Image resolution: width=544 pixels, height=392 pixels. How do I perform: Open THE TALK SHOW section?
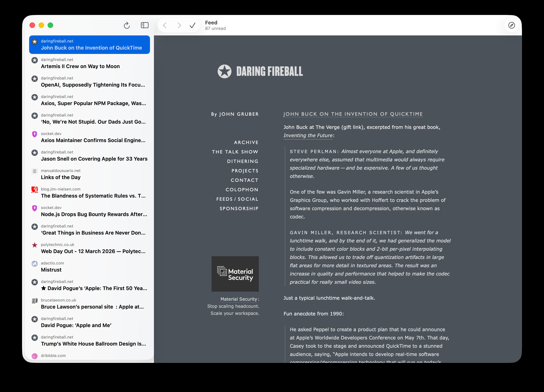[x=235, y=152]
